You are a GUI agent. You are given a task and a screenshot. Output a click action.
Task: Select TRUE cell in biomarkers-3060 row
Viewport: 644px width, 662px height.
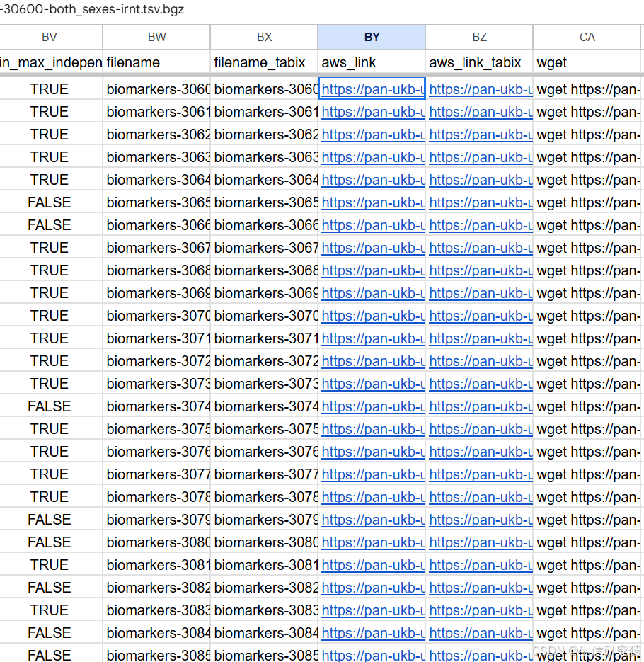(x=50, y=89)
